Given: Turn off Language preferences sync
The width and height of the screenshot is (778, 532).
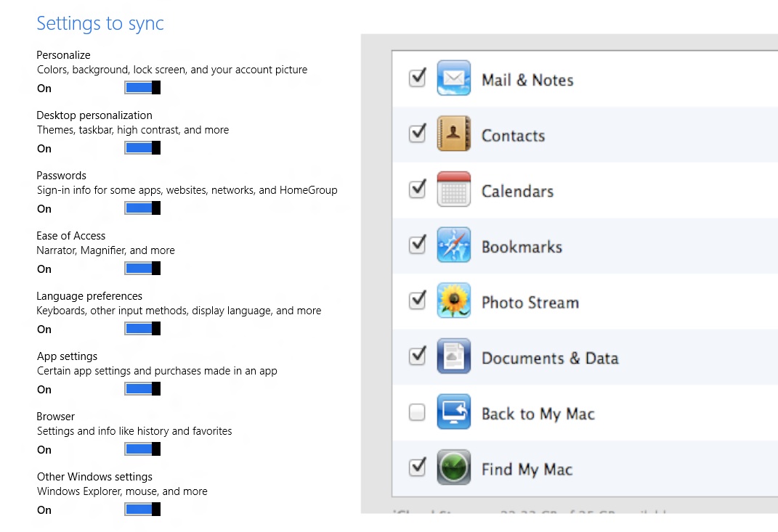Looking at the screenshot, I should point(142,328).
